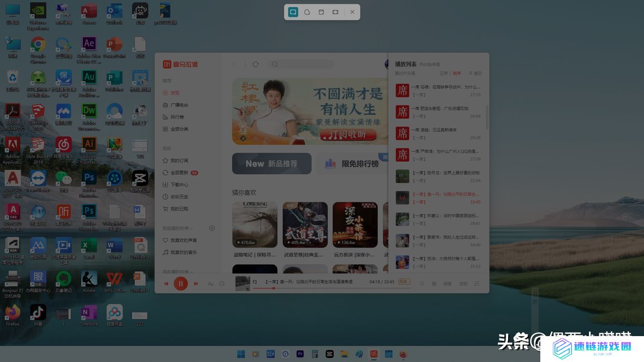Open Kindle desktop shortcut
Image resolution: width=644 pixels, height=362 pixels.
pos(89,282)
